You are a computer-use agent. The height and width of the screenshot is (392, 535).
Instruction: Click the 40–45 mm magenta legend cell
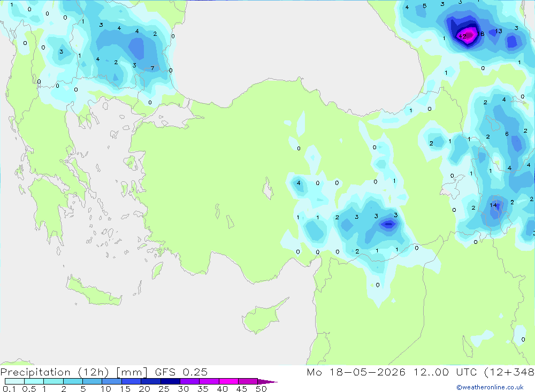point(228,381)
